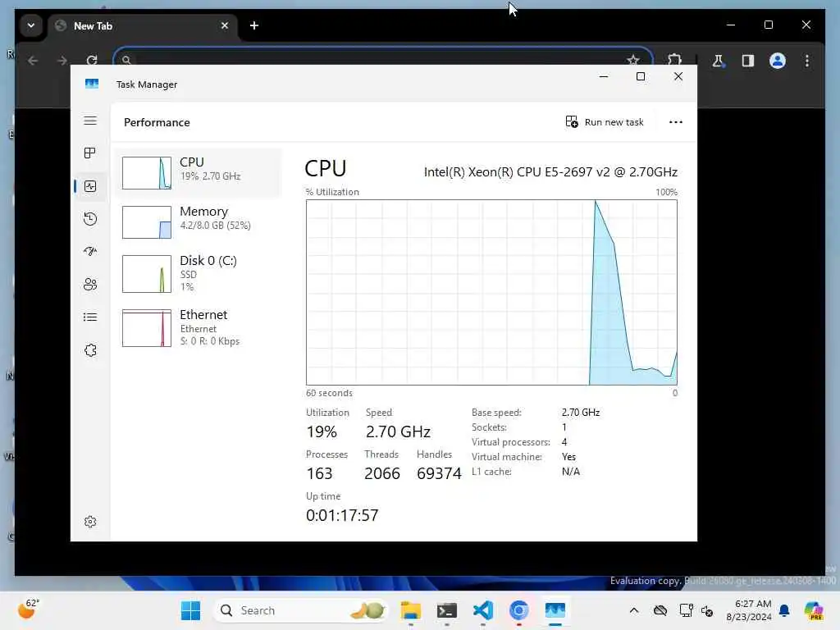Click Chrome forward navigation arrow
This screenshot has height=630, width=840.
pos(62,61)
